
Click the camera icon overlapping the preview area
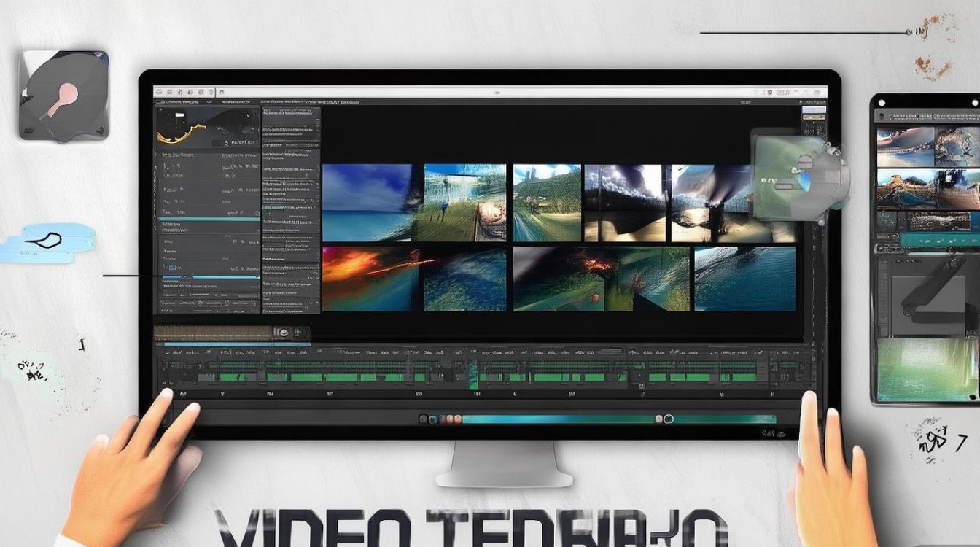(801, 174)
